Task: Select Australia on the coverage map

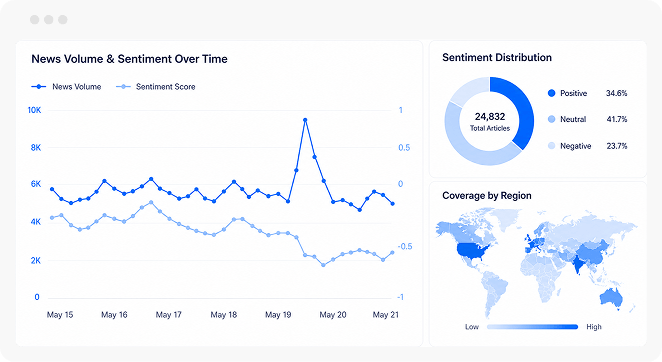Action: click(611, 298)
